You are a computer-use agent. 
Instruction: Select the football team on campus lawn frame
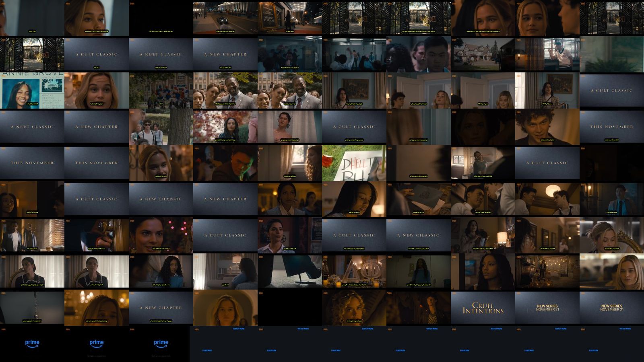tap(161, 90)
